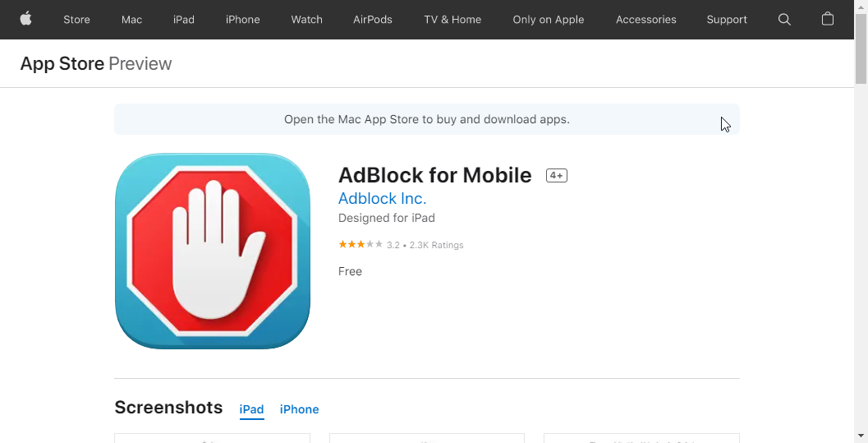Open the Mac menu item

(x=131, y=20)
